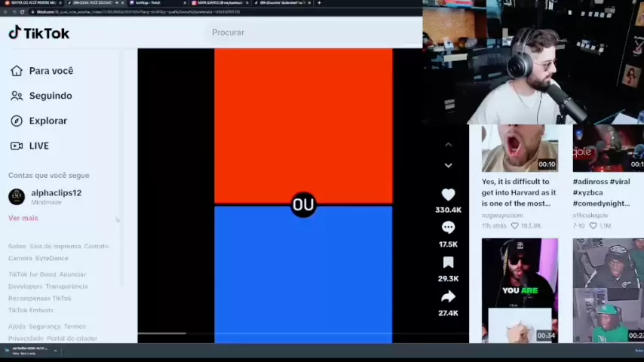Click the Seguindo people icon
Viewport: 644px width, 362px height.
tap(17, 96)
